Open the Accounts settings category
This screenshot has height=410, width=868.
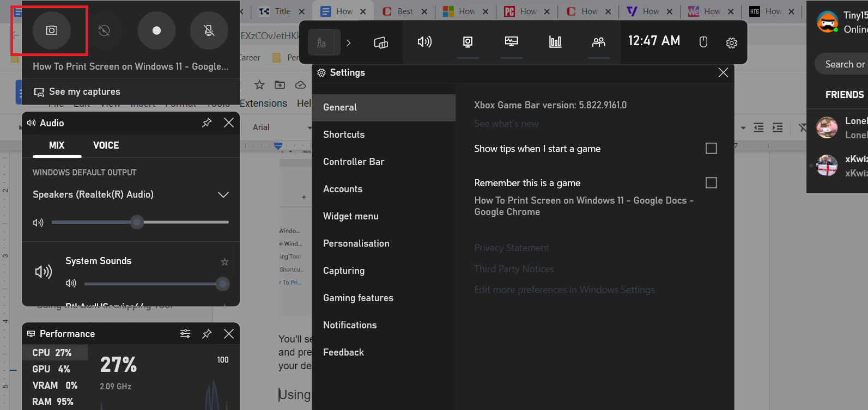click(x=384, y=189)
